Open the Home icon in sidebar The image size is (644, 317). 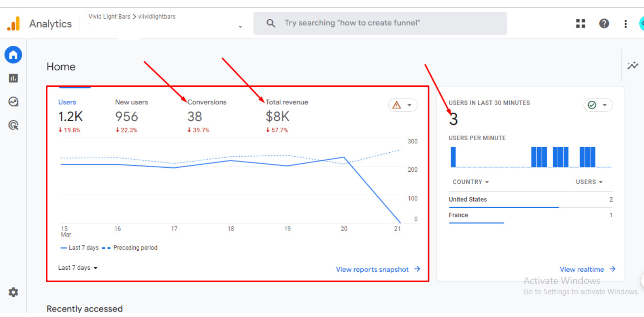pos(13,55)
